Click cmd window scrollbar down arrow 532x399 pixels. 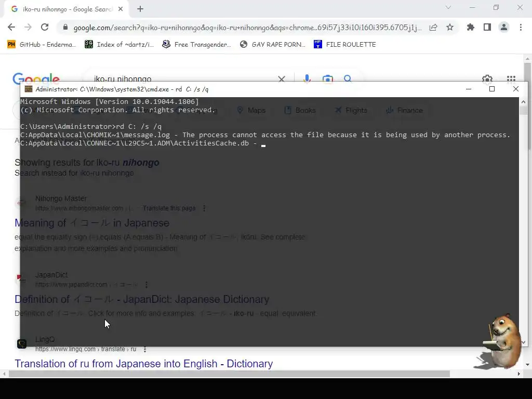[523, 342]
